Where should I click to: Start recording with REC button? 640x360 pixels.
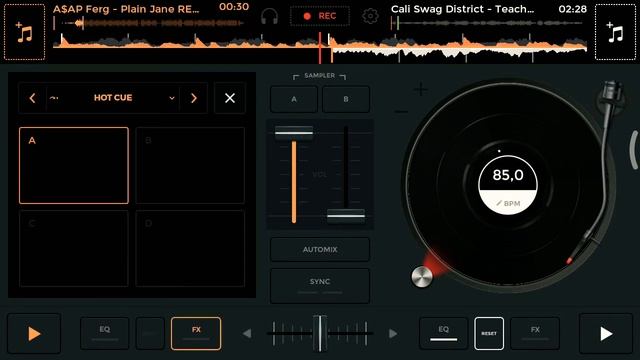[x=320, y=16]
